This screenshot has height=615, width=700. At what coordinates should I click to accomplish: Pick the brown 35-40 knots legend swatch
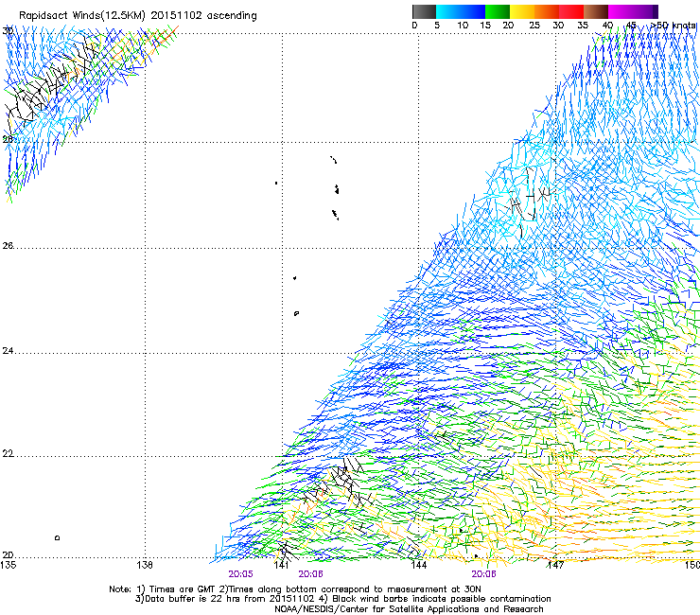(x=596, y=11)
